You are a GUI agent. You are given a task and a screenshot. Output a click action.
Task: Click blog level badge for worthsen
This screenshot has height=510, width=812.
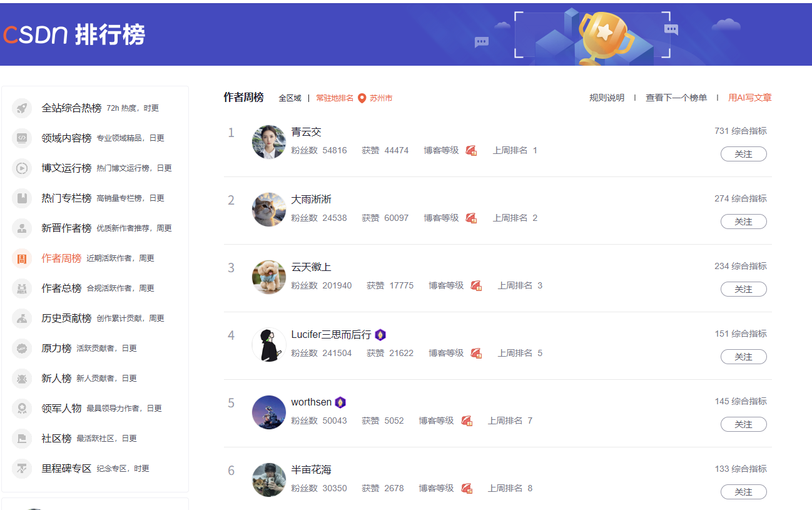[x=467, y=421]
